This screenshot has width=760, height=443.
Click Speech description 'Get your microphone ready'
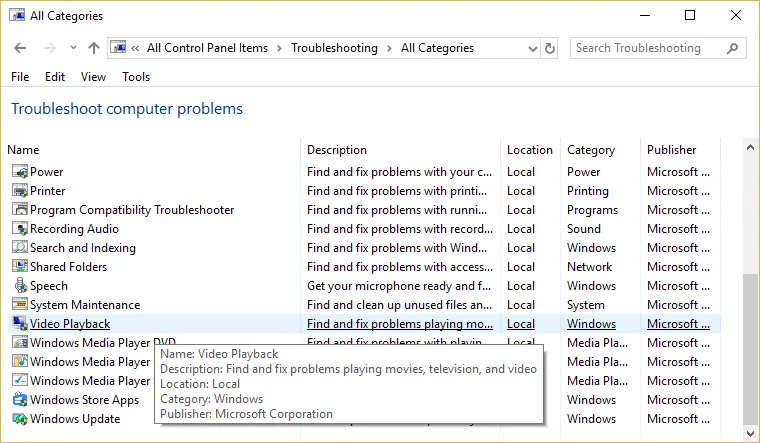point(399,286)
